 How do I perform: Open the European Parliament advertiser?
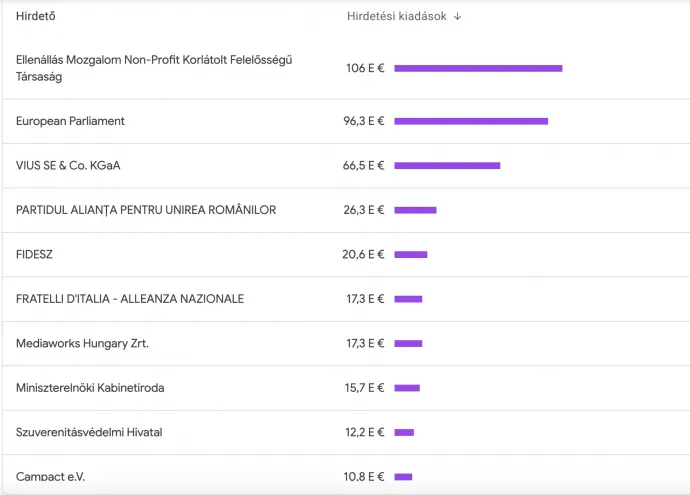point(70,121)
